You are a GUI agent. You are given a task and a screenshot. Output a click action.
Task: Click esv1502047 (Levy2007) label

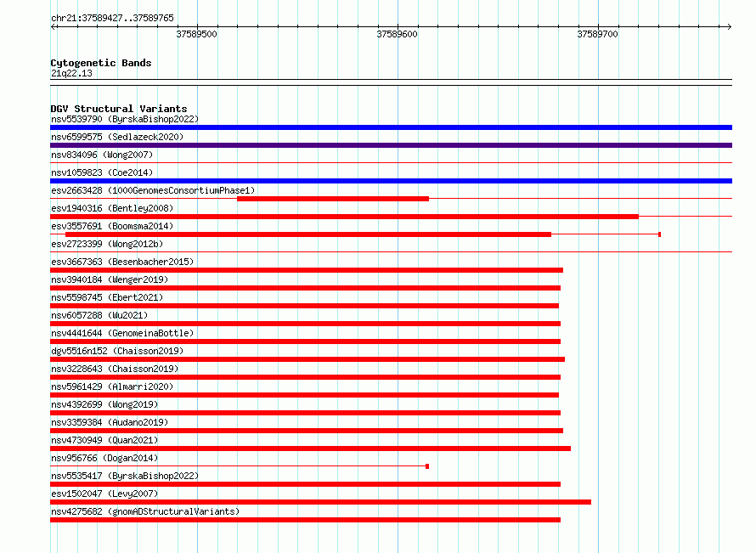tap(104, 494)
